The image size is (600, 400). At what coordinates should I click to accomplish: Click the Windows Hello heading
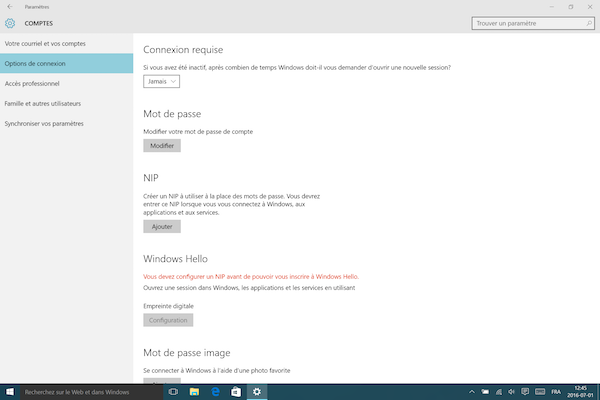[x=175, y=259]
